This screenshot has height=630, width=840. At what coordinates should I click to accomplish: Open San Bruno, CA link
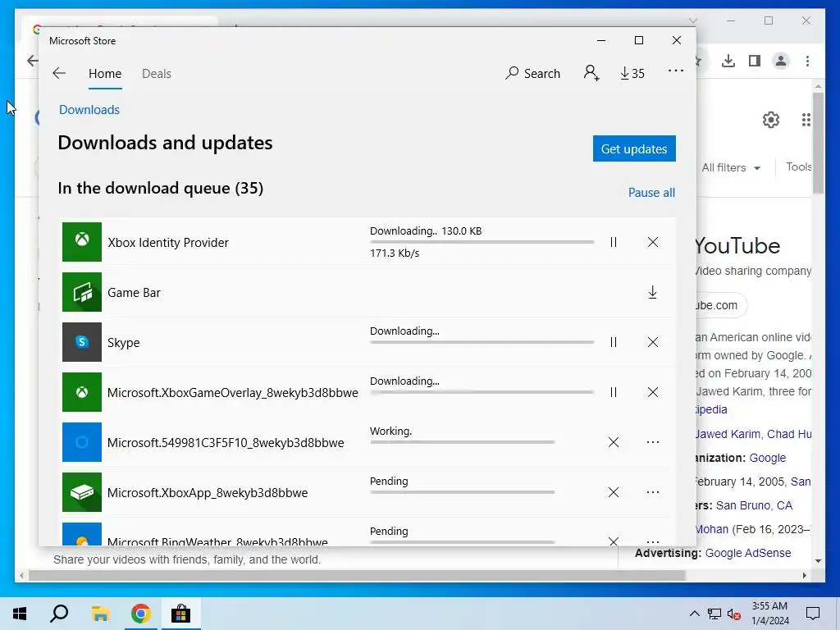(x=754, y=505)
